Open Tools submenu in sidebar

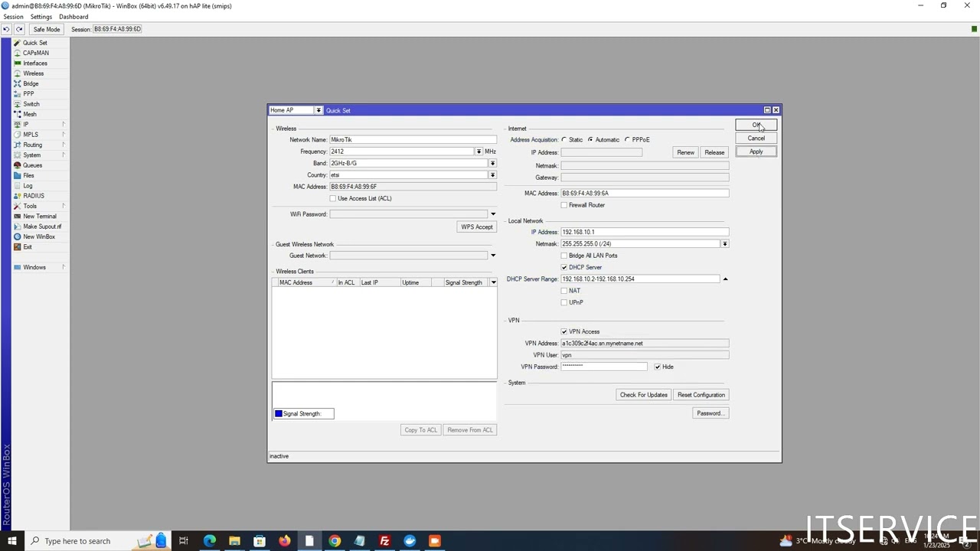[39, 206]
